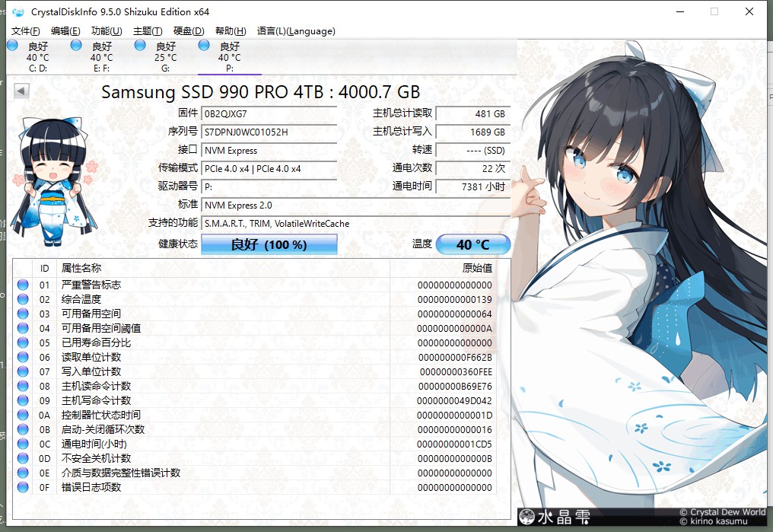
Task: Click the CrystalDiskInfo app icon in title bar
Action: point(18,12)
